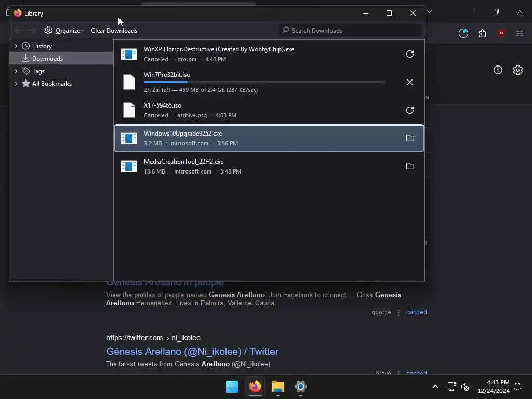Screen dimensions: 532x399
Task: Open the network status tray icon
Action: click(451, 387)
